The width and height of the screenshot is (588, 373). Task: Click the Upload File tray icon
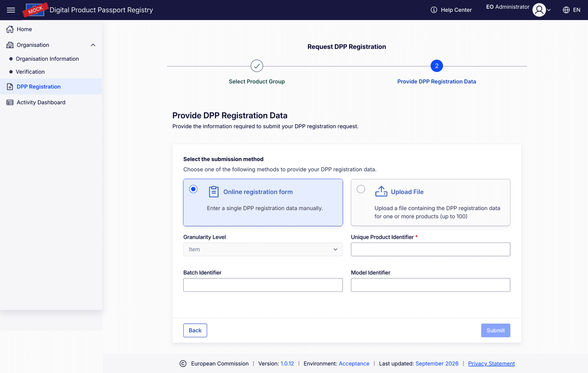381,191
